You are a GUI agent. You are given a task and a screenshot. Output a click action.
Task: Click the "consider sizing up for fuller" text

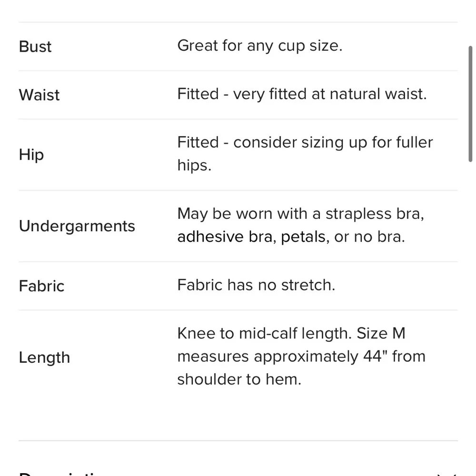[x=333, y=142]
